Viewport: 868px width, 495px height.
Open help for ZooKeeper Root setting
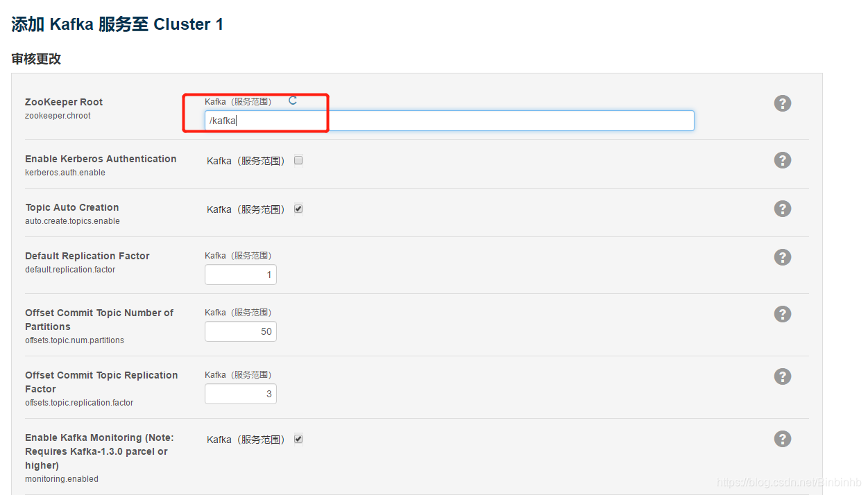782,103
